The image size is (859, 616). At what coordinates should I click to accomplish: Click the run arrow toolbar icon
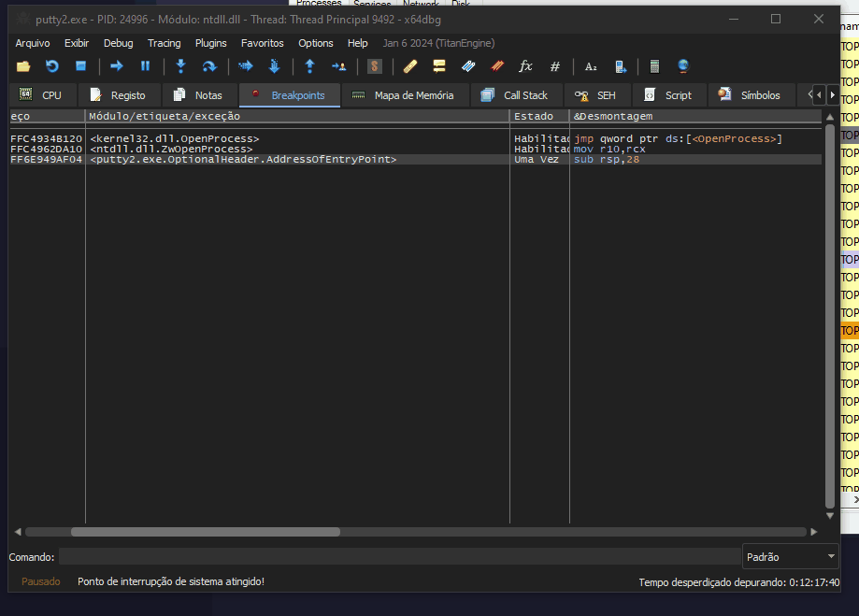117,66
